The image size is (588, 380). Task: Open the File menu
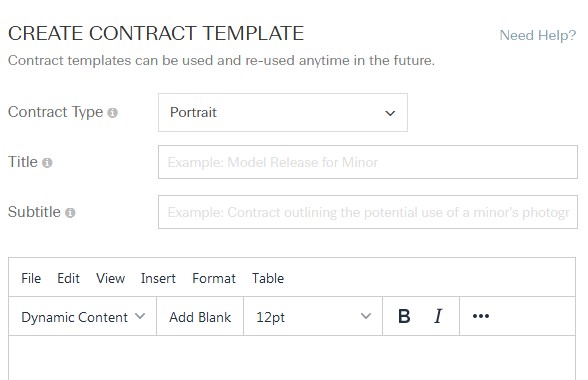(x=31, y=278)
